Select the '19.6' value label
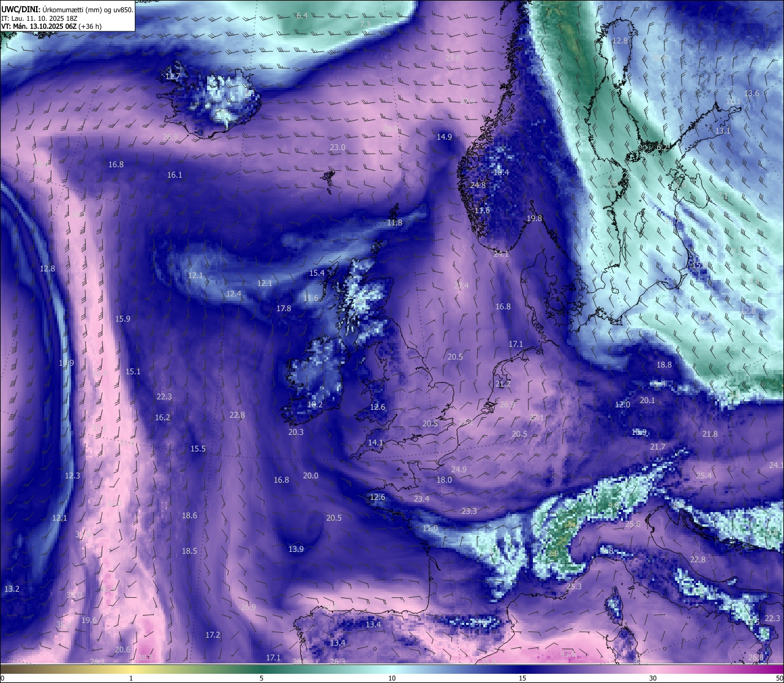Screen dimensions: 784x683 [x=89, y=620]
